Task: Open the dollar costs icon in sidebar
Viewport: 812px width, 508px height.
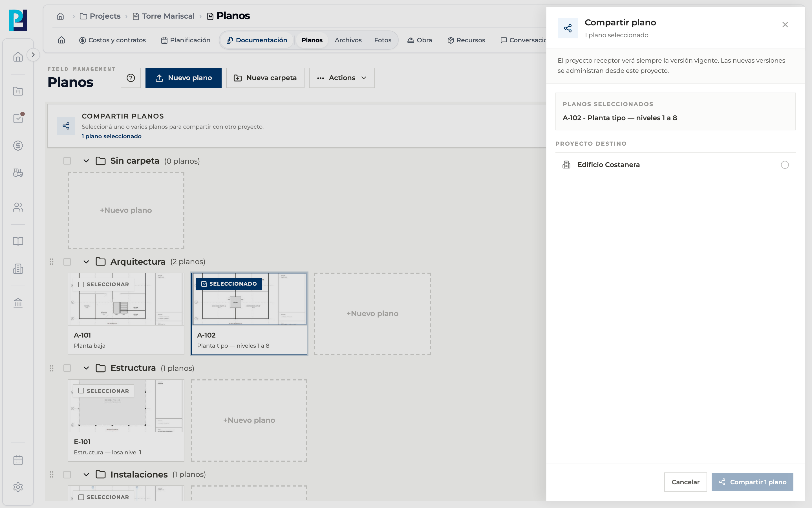Action: tap(18, 145)
